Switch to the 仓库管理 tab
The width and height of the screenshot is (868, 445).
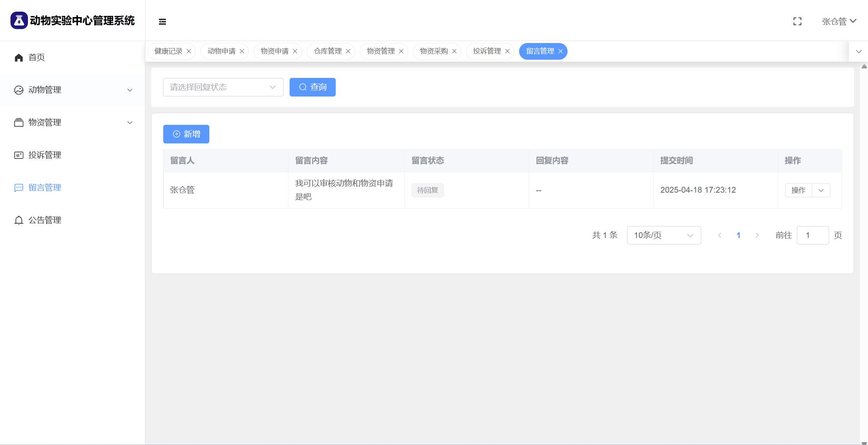pos(328,51)
